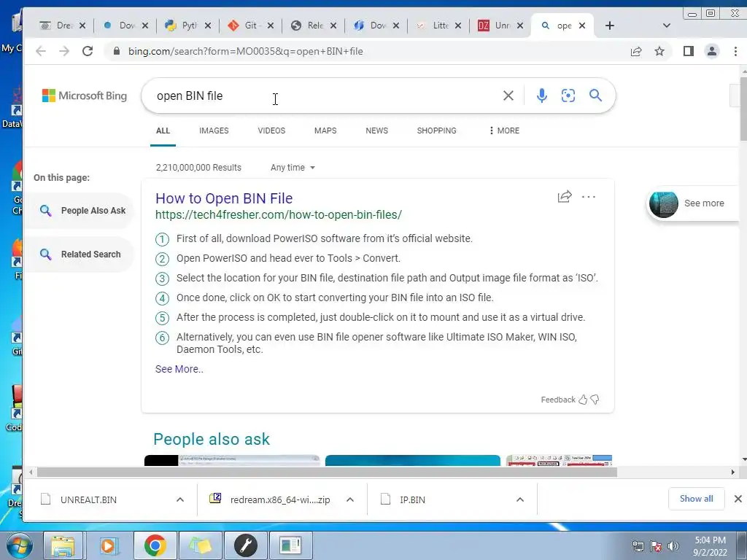Open the wrench tool taskbar app
This screenshot has height=560, width=747.
[246, 545]
